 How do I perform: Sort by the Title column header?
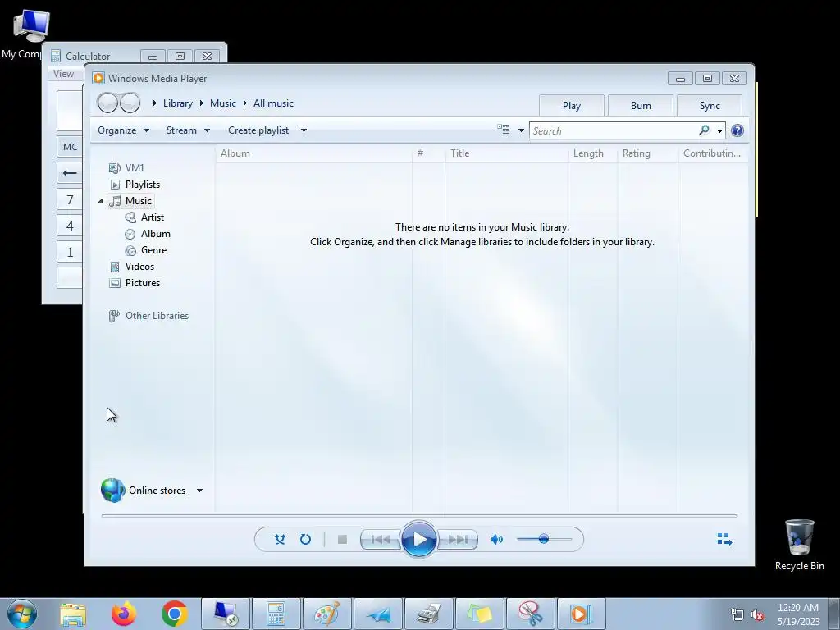506,153
